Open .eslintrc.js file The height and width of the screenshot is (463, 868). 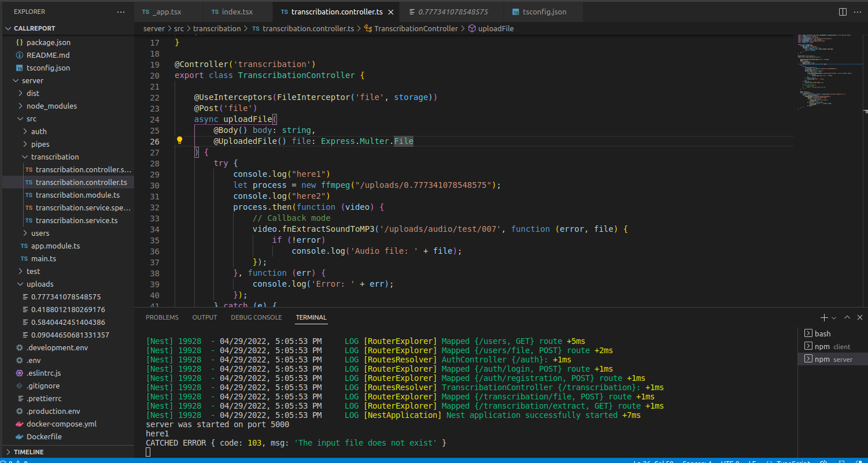[68, 373]
